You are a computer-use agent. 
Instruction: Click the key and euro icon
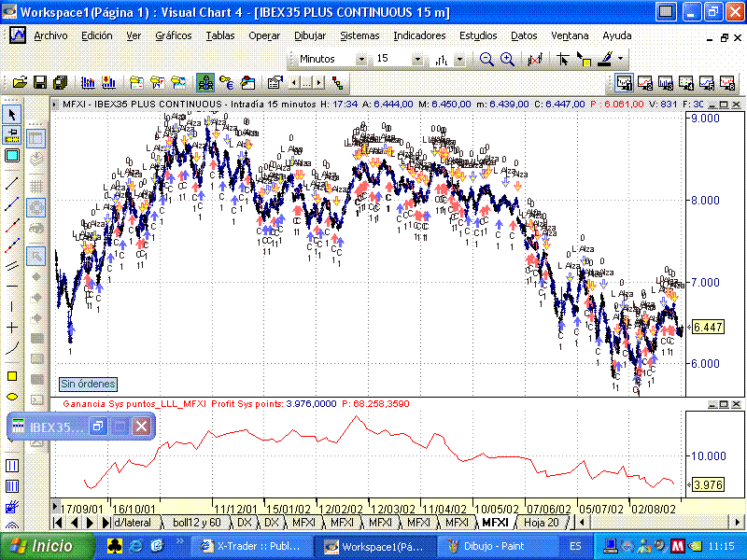(x=226, y=83)
